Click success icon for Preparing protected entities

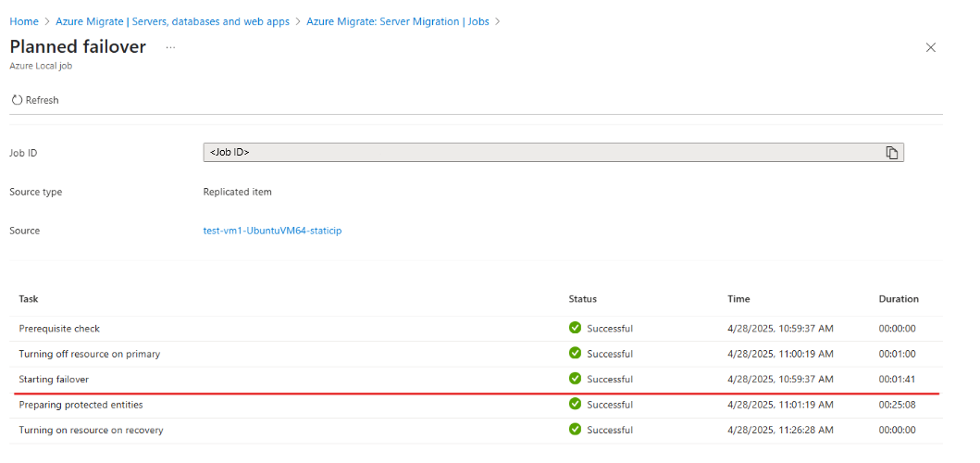click(575, 404)
